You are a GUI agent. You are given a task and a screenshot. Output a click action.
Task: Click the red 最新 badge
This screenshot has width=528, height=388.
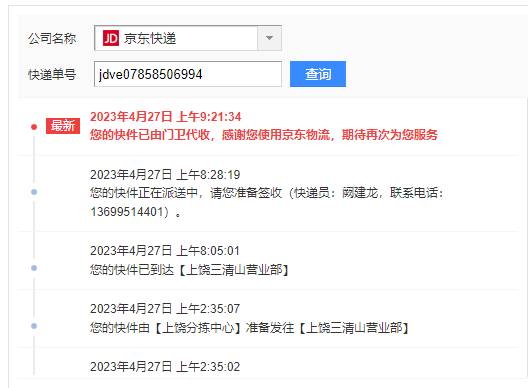[x=63, y=126]
